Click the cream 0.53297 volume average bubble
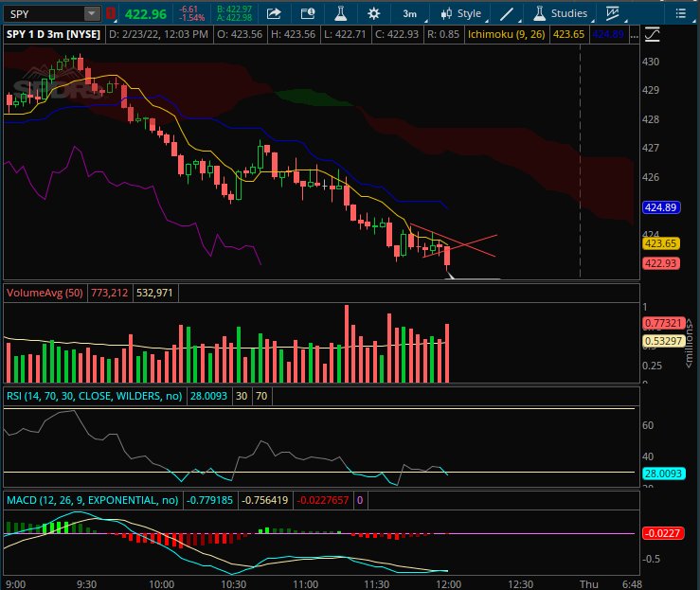The image size is (700, 590). click(663, 341)
